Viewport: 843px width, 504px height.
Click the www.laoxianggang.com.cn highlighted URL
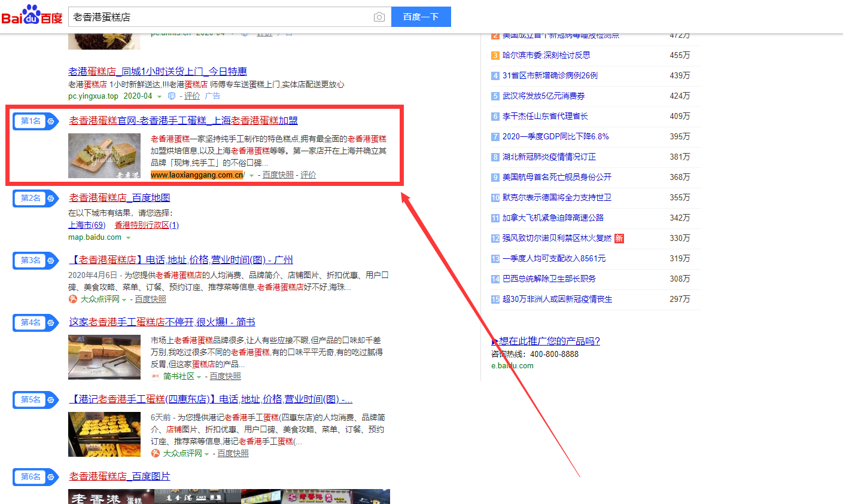click(x=197, y=175)
